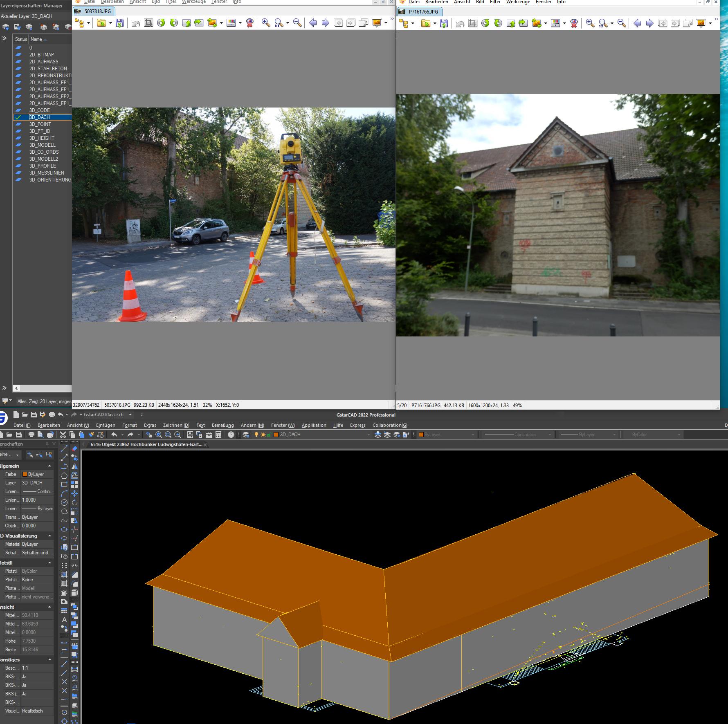Switch to the Hochbunker Ludwigshafen drawing tab

(146, 444)
